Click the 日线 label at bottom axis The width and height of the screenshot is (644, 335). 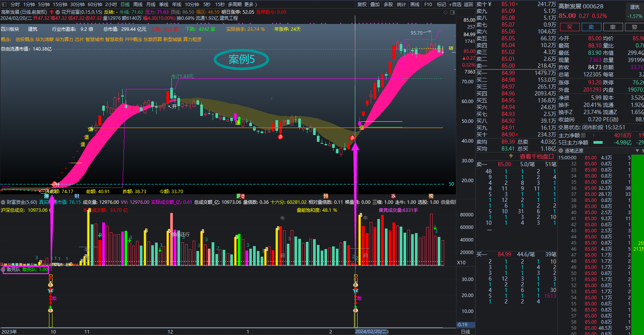[x=465, y=332]
